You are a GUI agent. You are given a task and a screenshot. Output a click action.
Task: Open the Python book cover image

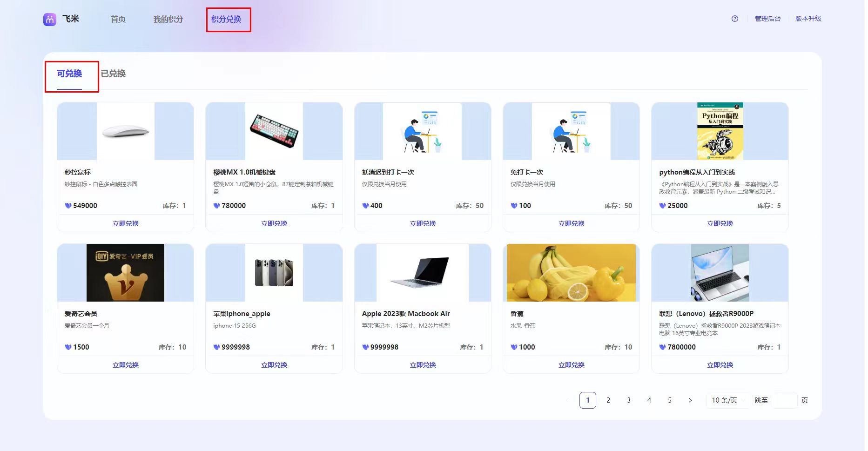click(x=720, y=131)
